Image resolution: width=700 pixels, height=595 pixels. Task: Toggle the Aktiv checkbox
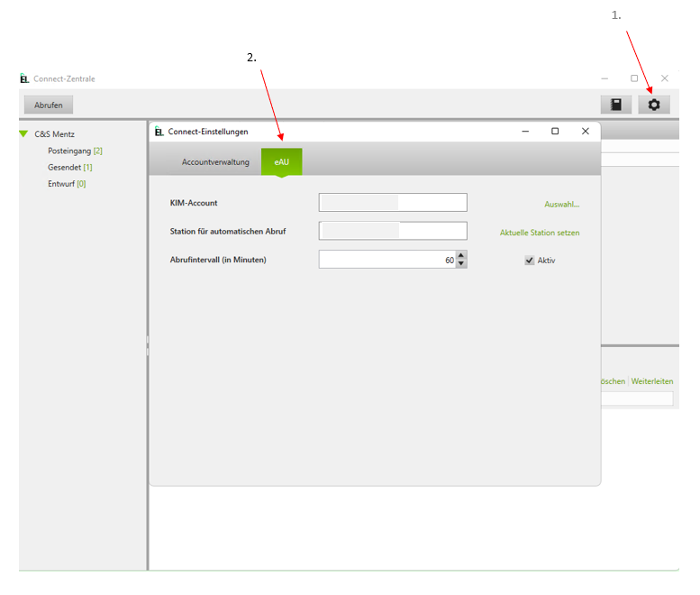[530, 261]
